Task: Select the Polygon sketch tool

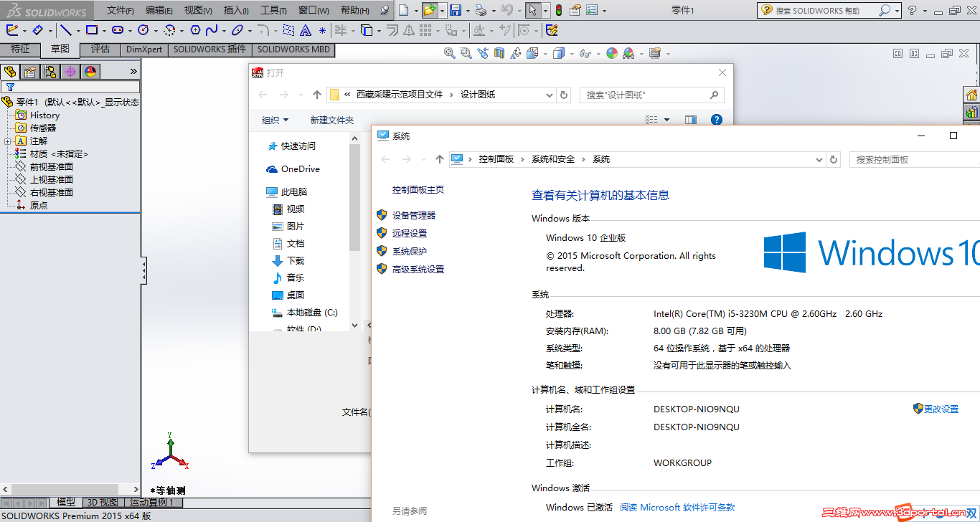Action: click(x=194, y=30)
